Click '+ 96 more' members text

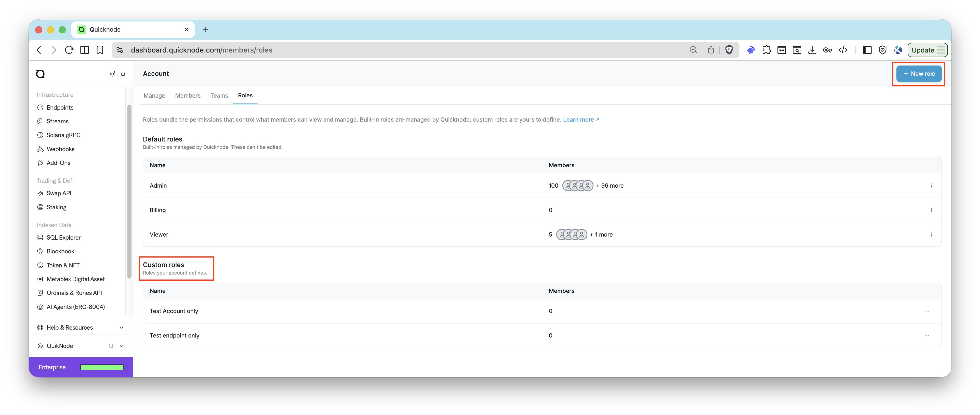(x=610, y=186)
